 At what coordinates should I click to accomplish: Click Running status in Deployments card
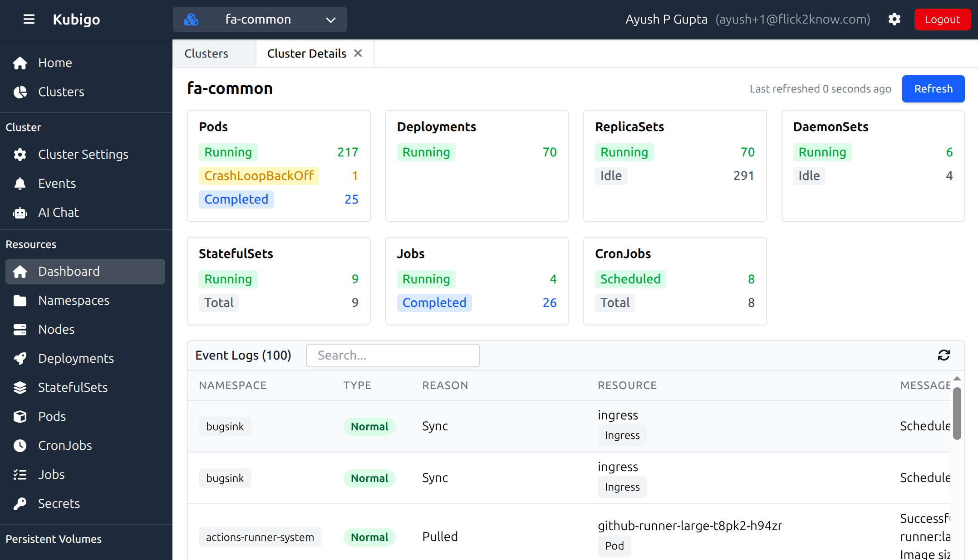tap(426, 152)
